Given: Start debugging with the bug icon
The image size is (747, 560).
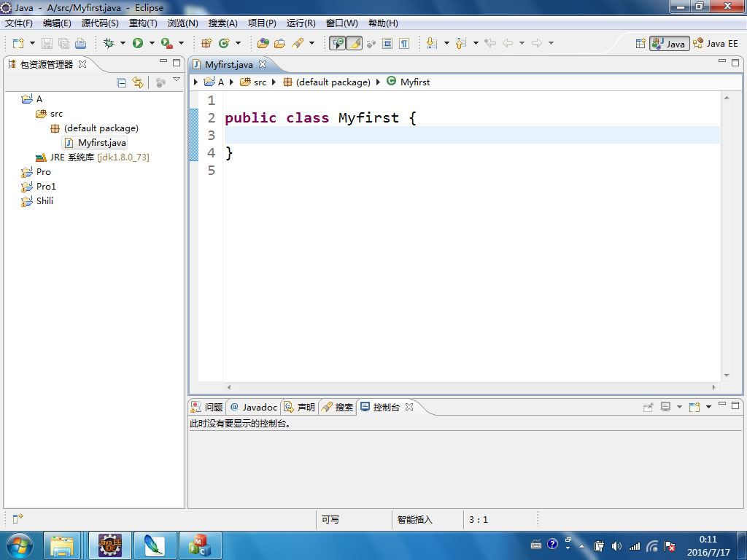Looking at the screenshot, I should click(109, 43).
